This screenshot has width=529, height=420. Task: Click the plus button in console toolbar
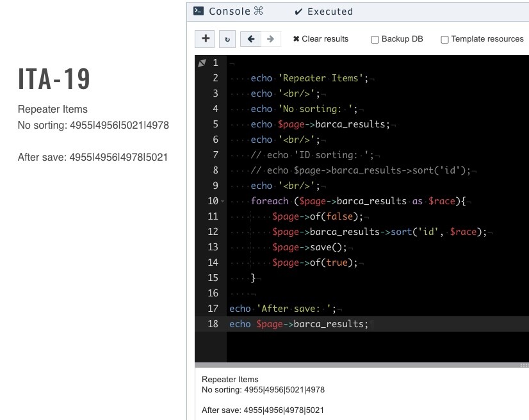(x=205, y=38)
